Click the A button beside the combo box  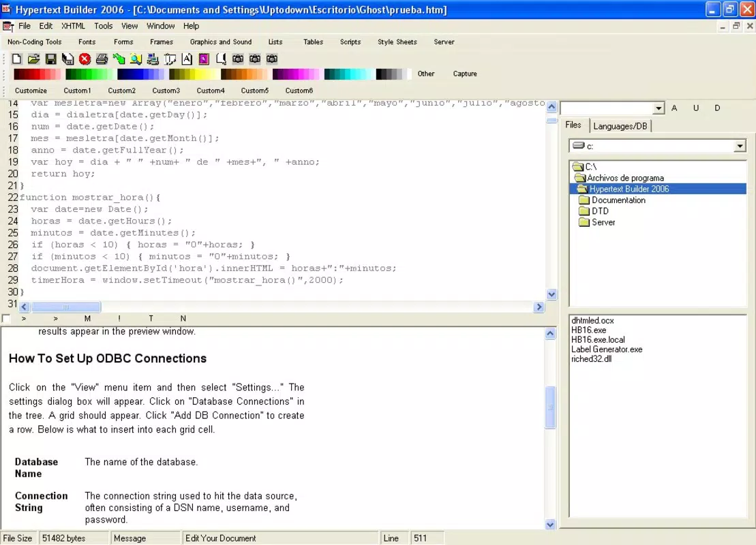tap(674, 108)
